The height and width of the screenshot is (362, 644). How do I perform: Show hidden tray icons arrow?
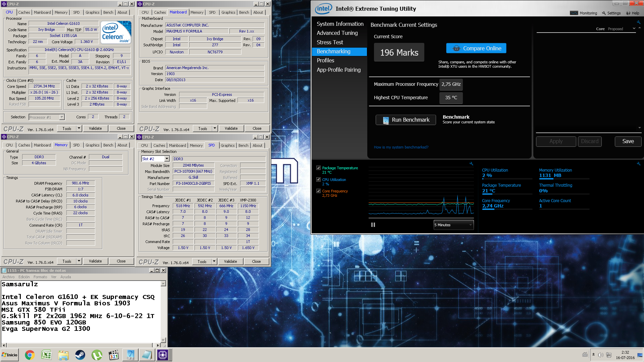click(593, 355)
